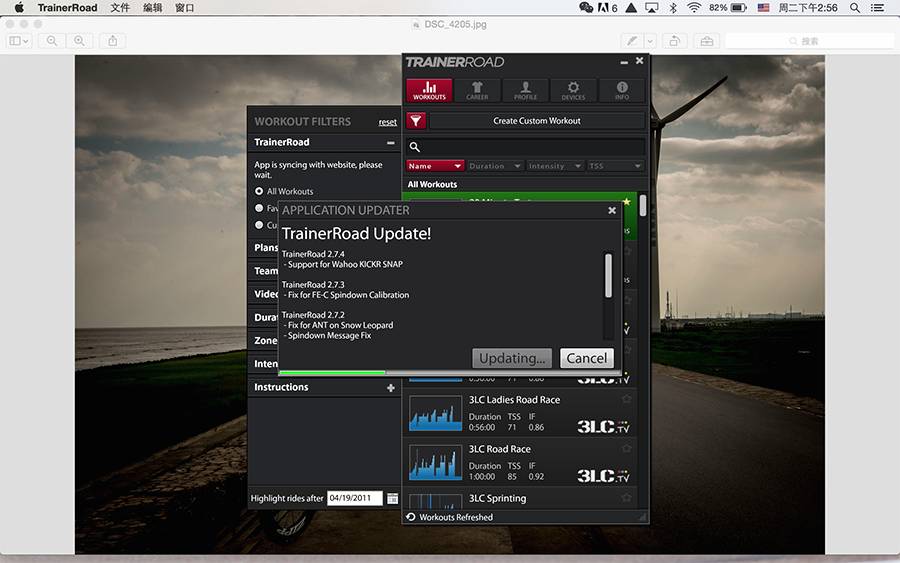Open the TSS sort dropdown
Image resolution: width=900 pixels, height=563 pixels.
pyautogui.click(x=615, y=166)
